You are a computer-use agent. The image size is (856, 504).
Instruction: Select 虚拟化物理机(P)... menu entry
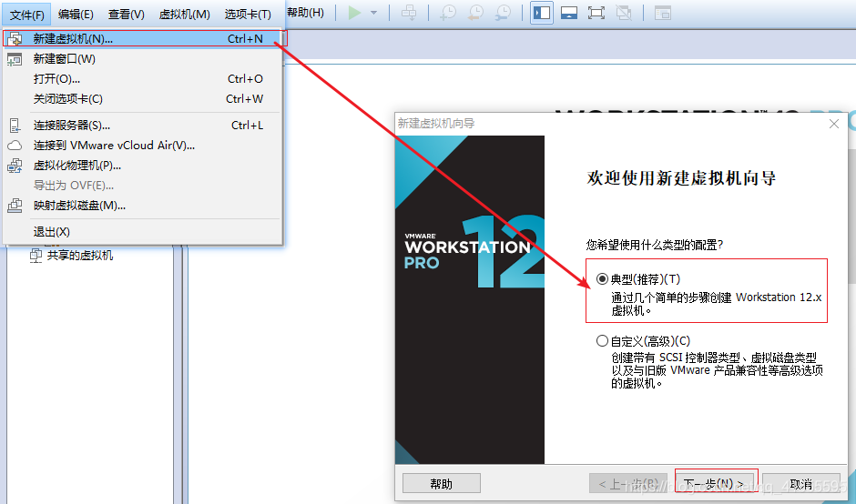(x=143, y=166)
